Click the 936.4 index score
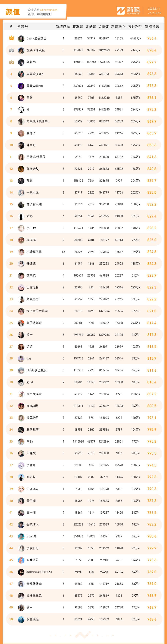Image resolution: width=167 pixels, height=644 pixels. [x=152, y=38]
